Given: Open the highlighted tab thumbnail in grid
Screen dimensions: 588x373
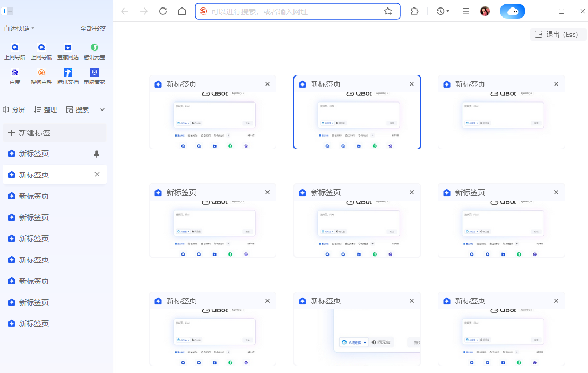Looking at the screenshot, I should tap(357, 112).
